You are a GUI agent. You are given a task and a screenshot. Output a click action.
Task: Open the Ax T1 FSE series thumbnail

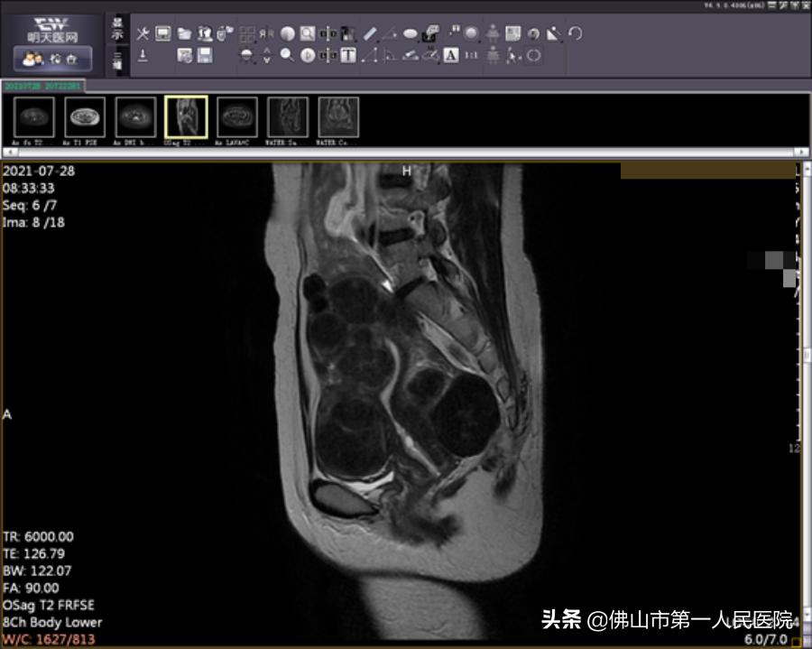click(x=85, y=117)
